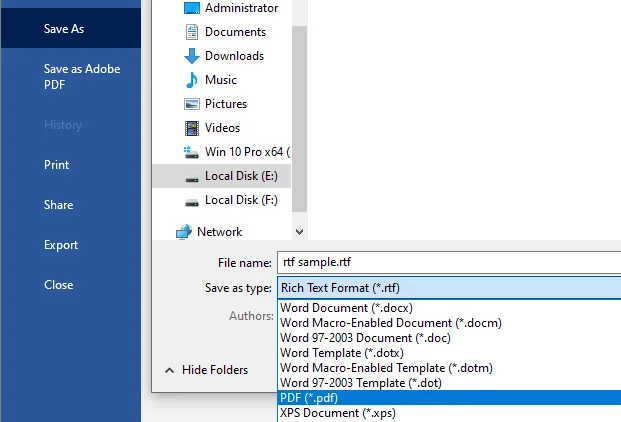621x422 pixels.
Task: Click the Hide Folders label
Action: 215,370
